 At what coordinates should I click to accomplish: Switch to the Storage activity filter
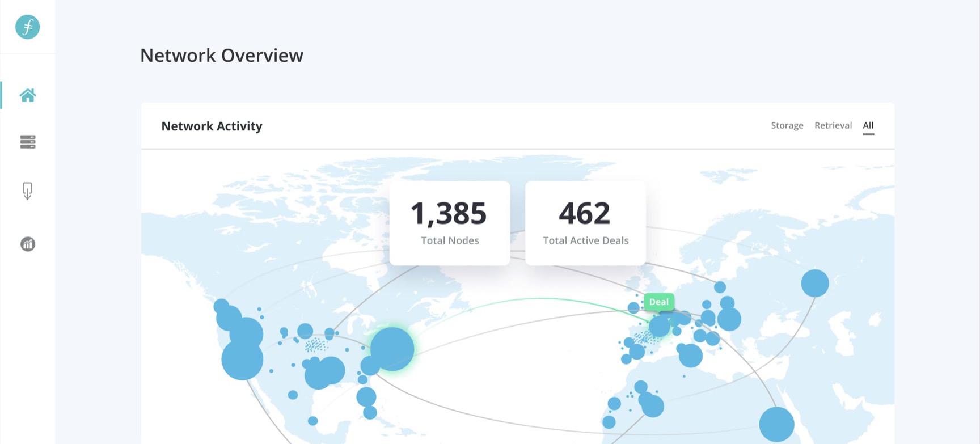787,125
